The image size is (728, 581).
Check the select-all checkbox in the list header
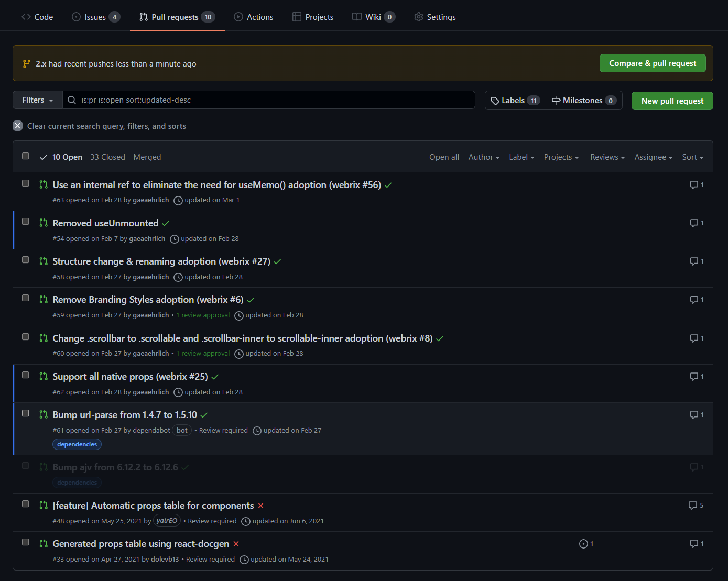pos(25,156)
